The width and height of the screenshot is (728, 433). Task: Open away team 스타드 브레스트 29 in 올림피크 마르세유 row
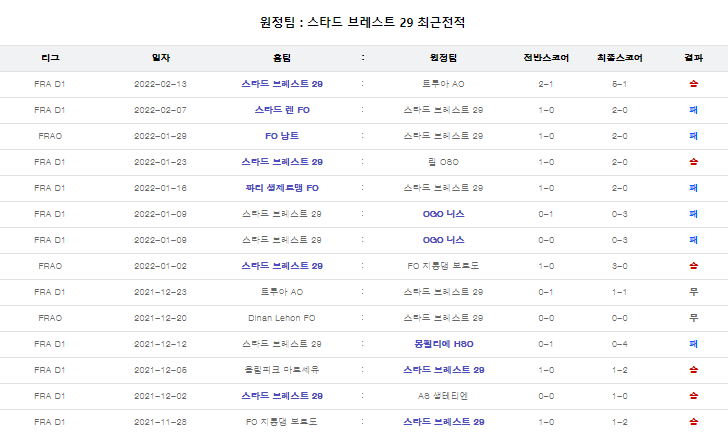click(x=443, y=370)
